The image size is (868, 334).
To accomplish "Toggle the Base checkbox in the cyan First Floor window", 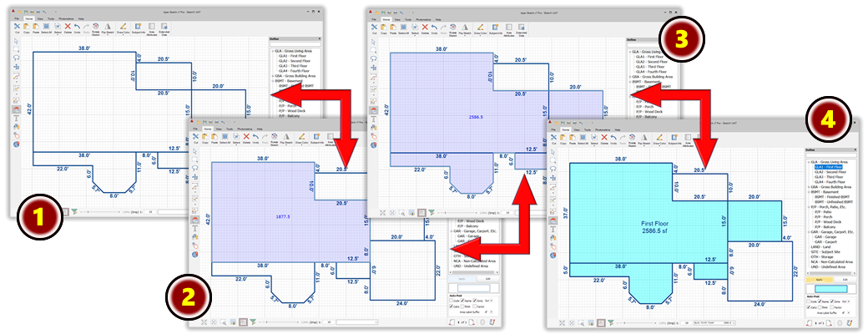I will coord(820,306).
